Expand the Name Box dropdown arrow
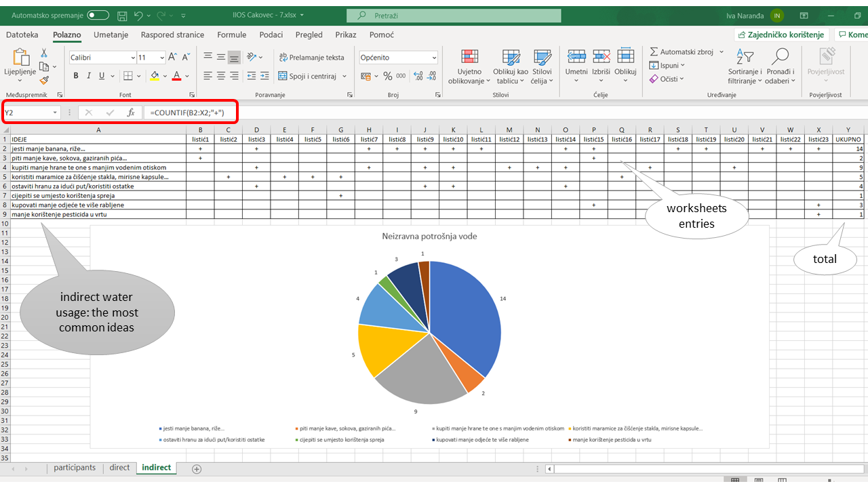 (56, 113)
